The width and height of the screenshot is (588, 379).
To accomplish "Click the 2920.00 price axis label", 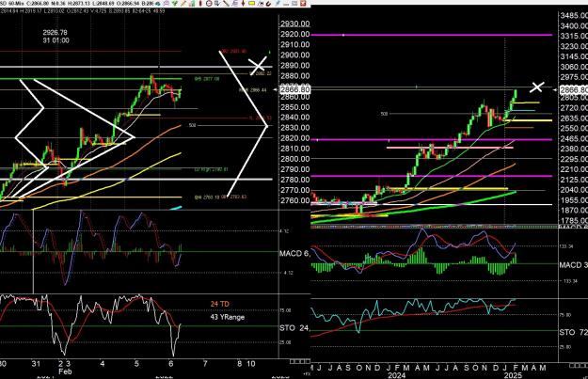I will [x=295, y=34].
